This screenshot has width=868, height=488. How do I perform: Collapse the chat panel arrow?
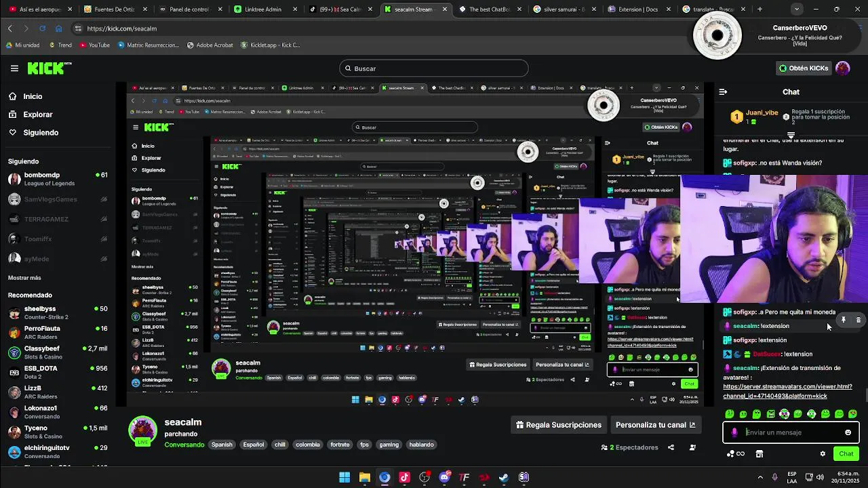click(723, 92)
